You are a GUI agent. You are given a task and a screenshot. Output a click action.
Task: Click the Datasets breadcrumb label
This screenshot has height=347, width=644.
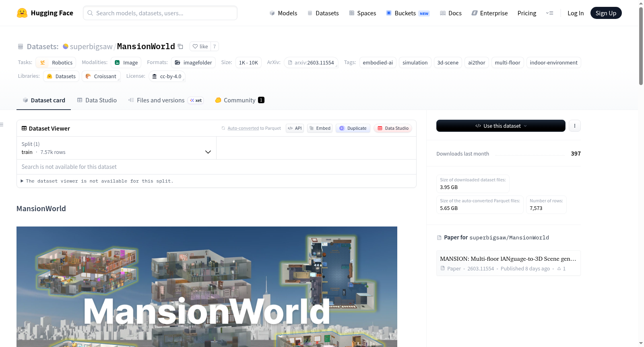(x=43, y=47)
